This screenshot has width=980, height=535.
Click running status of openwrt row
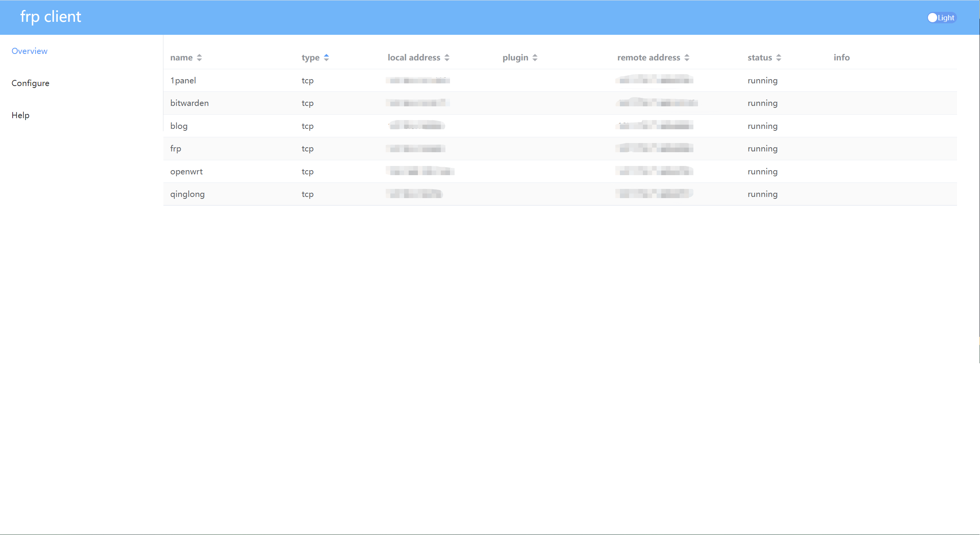pyautogui.click(x=762, y=172)
